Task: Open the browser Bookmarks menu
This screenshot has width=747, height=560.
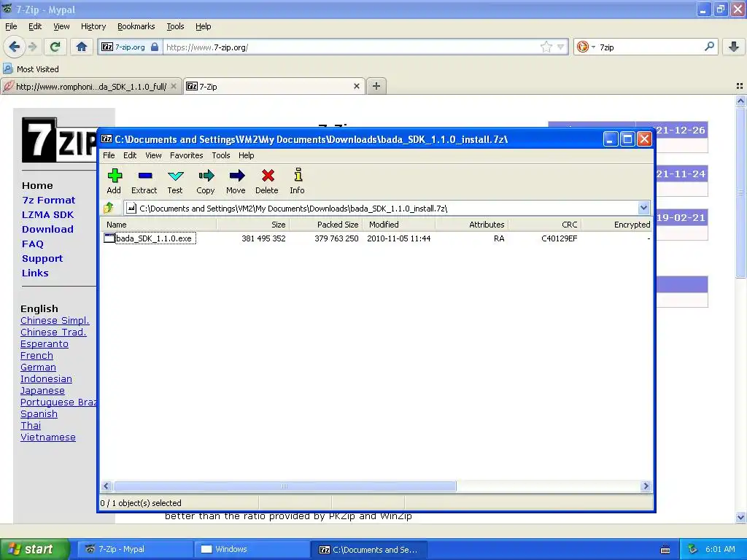Action: 136,26
